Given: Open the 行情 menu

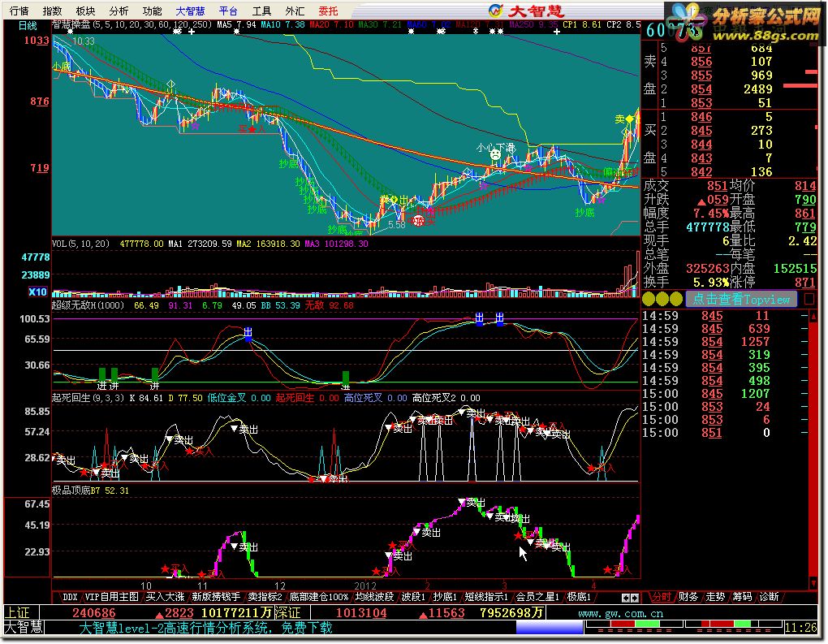Looking at the screenshot, I should pyautogui.click(x=19, y=11).
